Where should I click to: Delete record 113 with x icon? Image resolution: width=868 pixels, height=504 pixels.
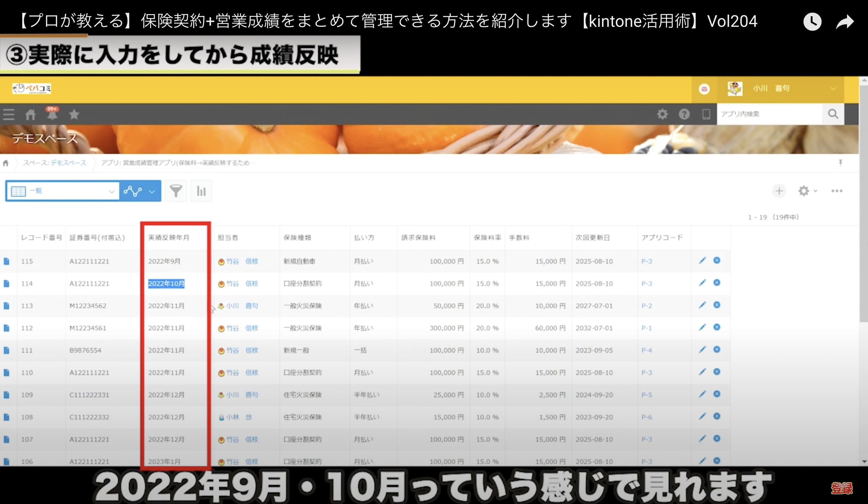717,305
